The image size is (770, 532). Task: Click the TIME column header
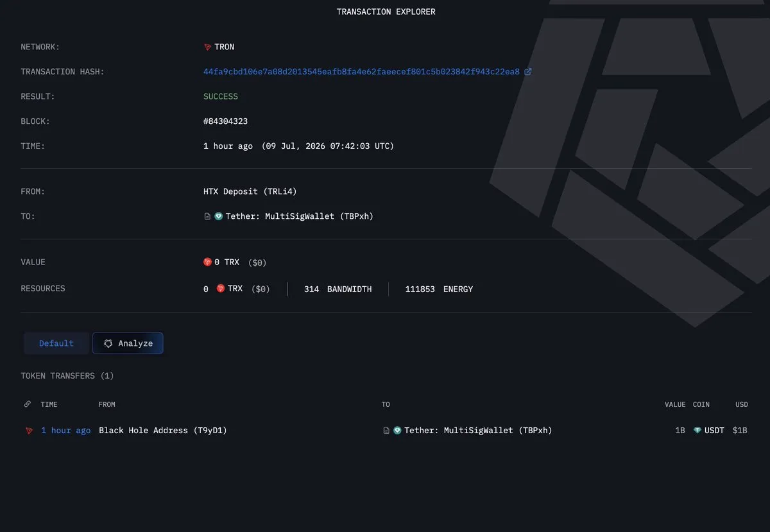point(49,404)
